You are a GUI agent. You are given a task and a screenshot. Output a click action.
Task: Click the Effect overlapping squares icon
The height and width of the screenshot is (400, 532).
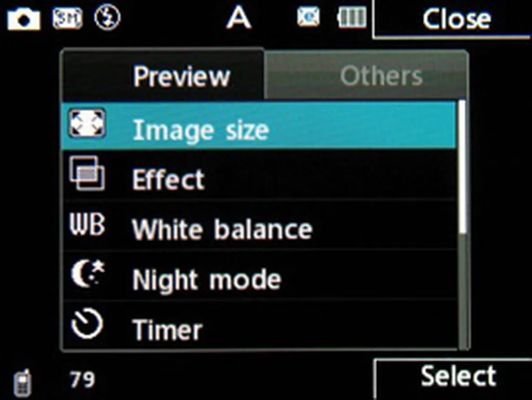[x=87, y=173]
